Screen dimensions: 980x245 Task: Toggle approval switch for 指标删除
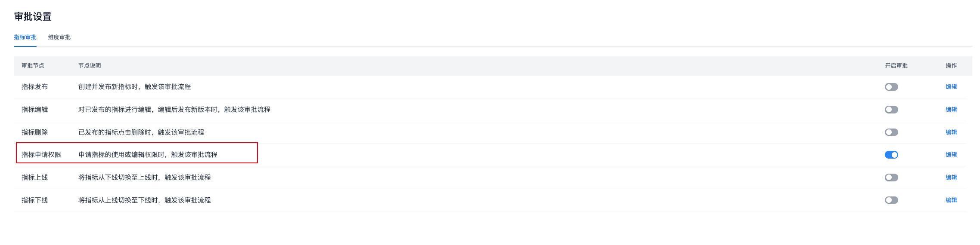click(x=891, y=132)
